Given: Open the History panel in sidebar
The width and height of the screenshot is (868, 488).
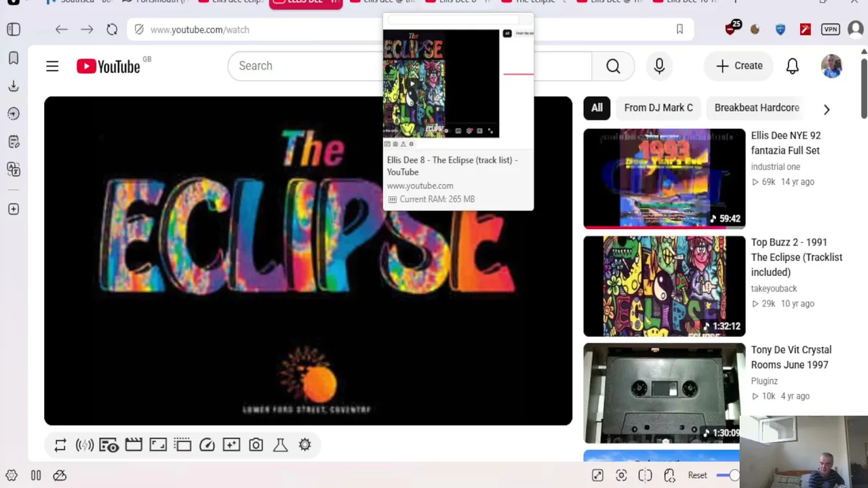Looking at the screenshot, I should coord(14,114).
